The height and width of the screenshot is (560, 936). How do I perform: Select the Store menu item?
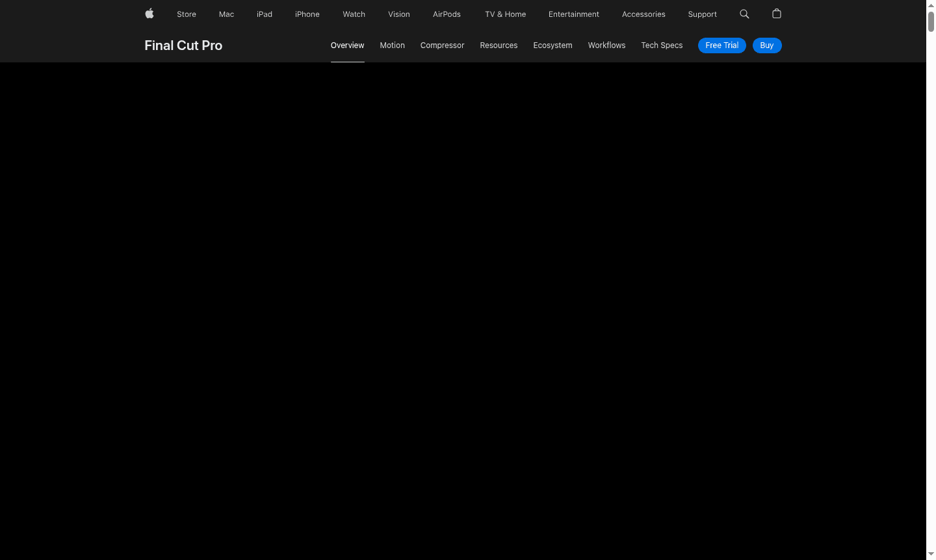point(187,14)
